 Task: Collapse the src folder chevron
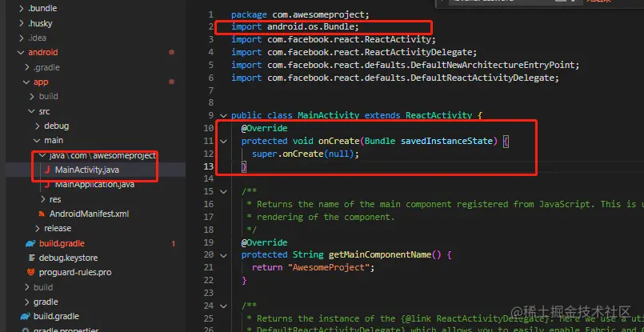click(32, 111)
